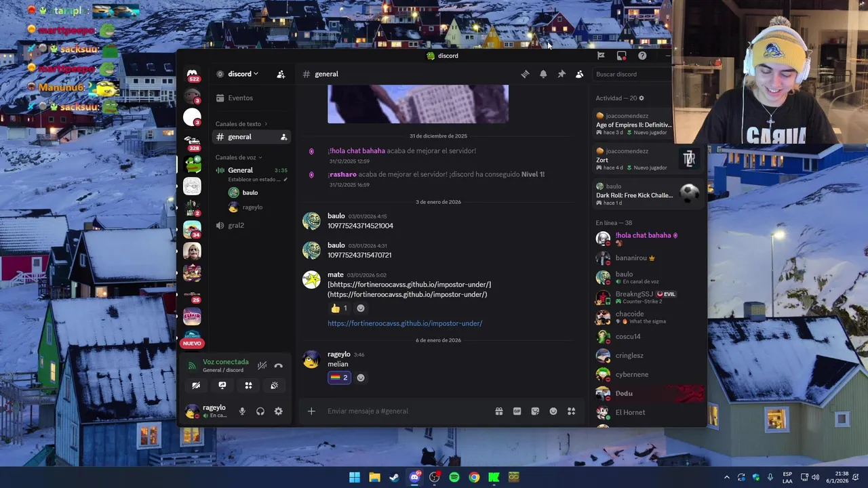This screenshot has height=488, width=868.
Task: Open emoji picker in message bar
Action: click(553, 411)
